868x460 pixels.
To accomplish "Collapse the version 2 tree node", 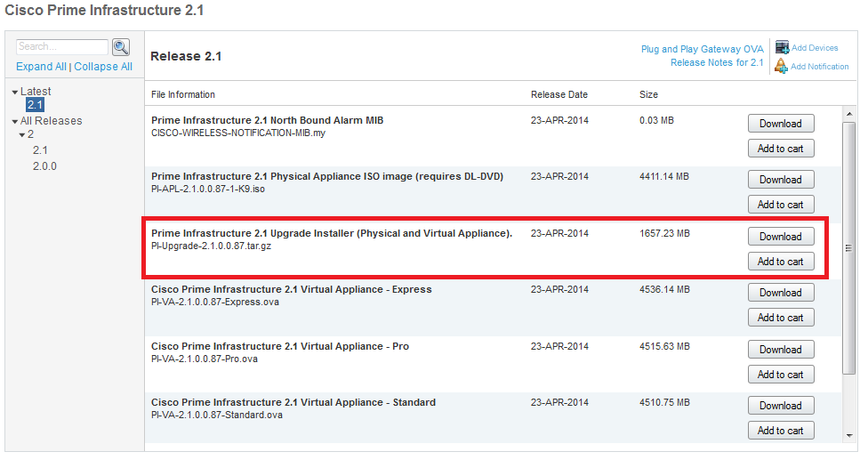I will click(x=22, y=135).
